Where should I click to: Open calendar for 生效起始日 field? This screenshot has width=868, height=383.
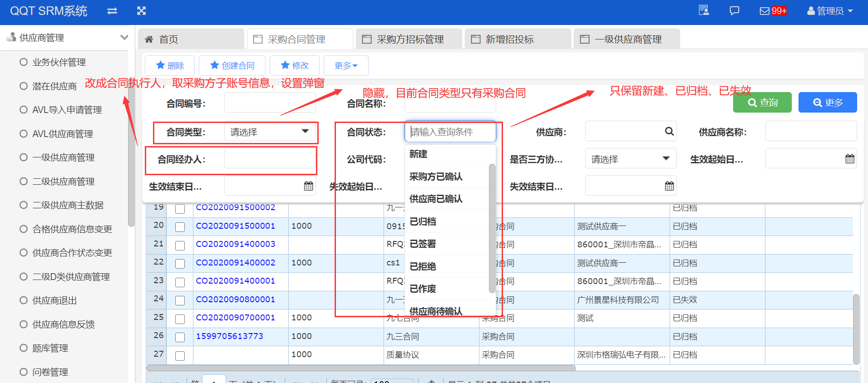click(850, 159)
